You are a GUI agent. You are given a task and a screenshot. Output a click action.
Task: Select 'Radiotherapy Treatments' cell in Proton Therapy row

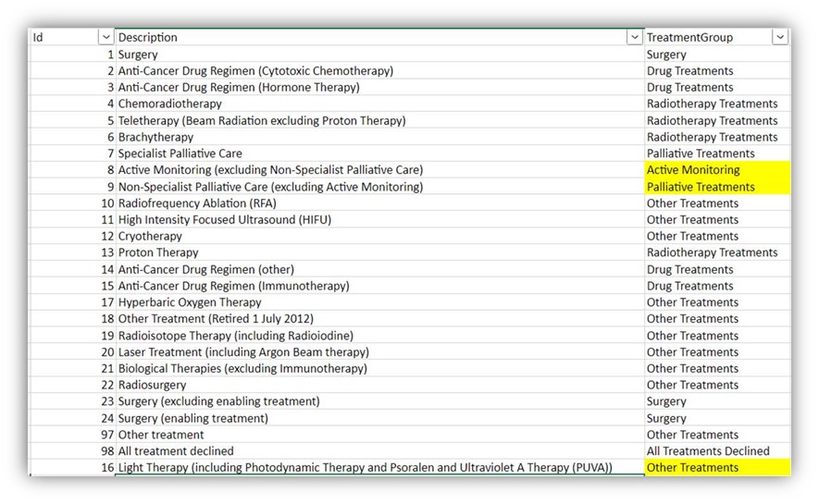718,252
